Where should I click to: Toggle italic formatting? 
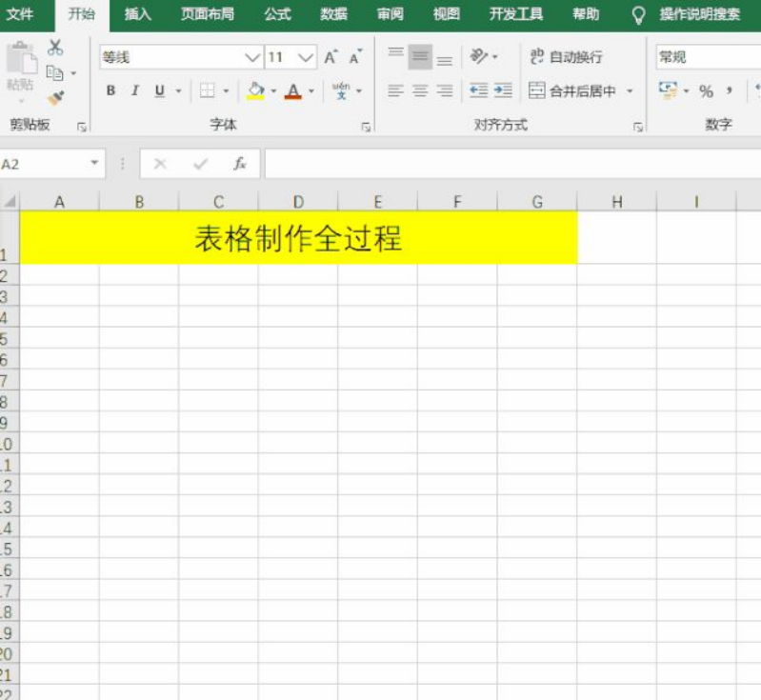pos(134,91)
